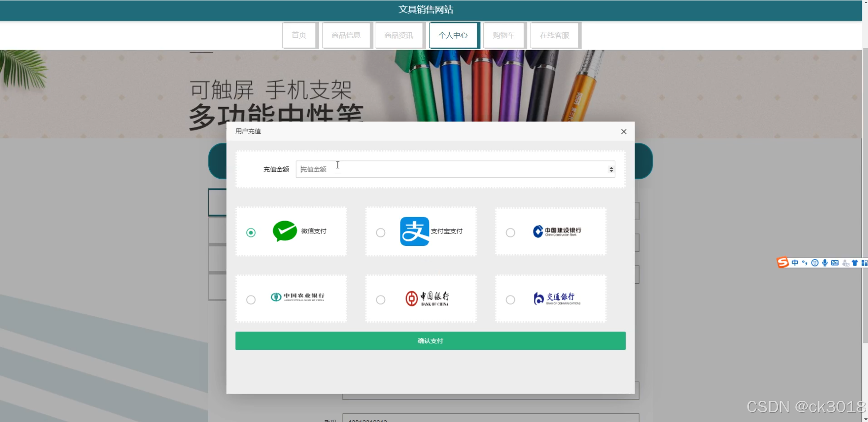Viewport: 868px width, 422px height.
Task: Open the Sogou soft keyboard icon
Action: (x=835, y=263)
